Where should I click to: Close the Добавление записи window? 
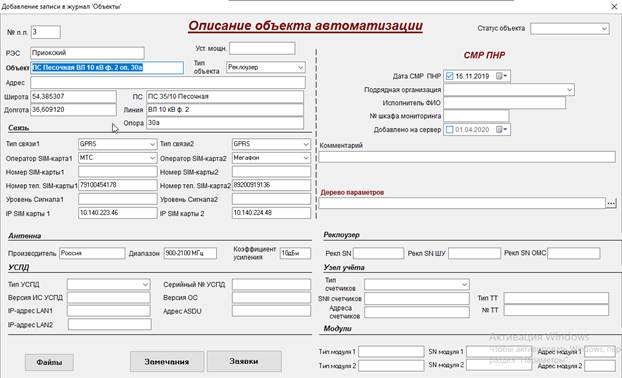click(613, 6)
